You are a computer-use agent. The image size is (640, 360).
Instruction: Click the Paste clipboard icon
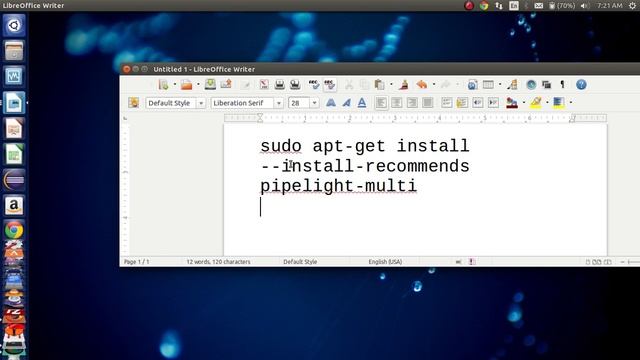tap(380, 84)
